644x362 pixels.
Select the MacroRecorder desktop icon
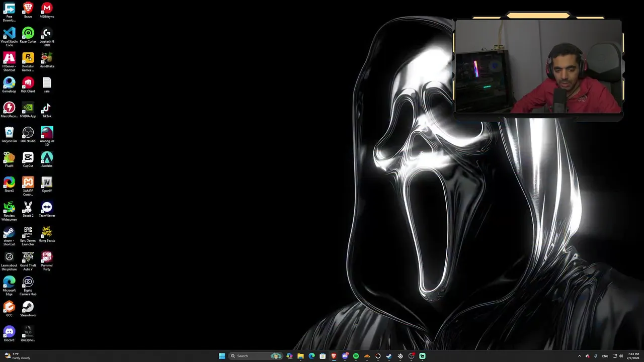(9, 110)
